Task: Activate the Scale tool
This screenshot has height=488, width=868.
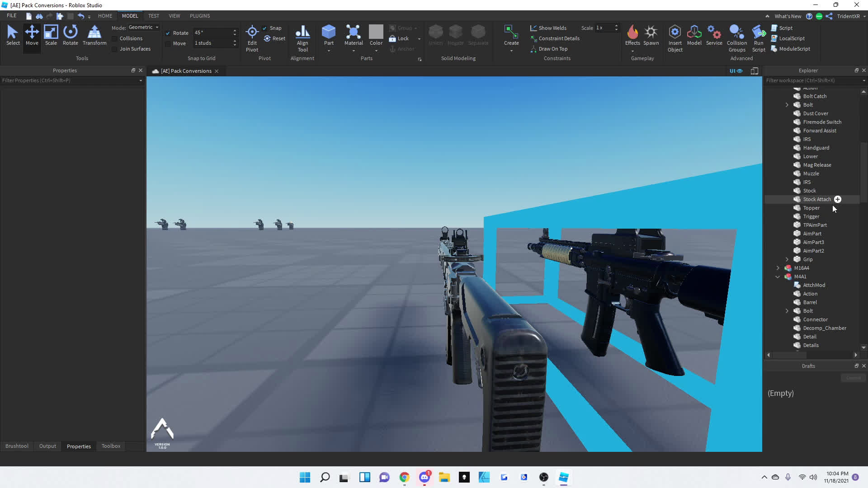Action: click(51, 35)
